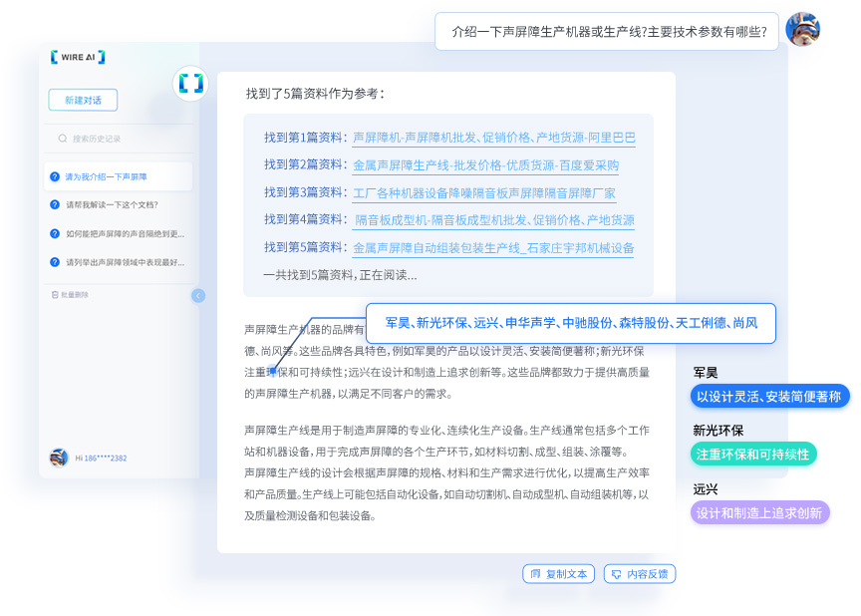Image resolution: width=861 pixels, height=616 pixels.
Task: Start a new chat with 新建对话
Action: pyautogui.click(x=83, y=101)
